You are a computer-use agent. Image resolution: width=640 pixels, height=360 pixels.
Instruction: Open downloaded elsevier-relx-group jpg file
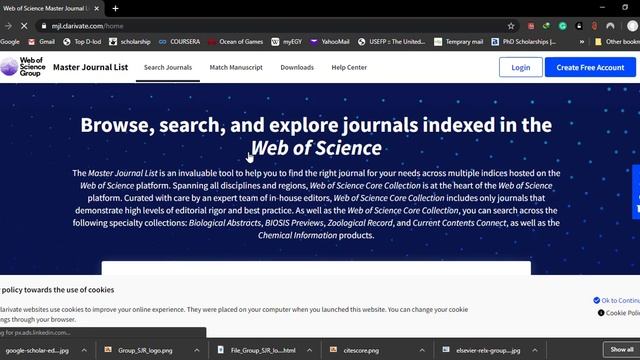pos(482,350)
